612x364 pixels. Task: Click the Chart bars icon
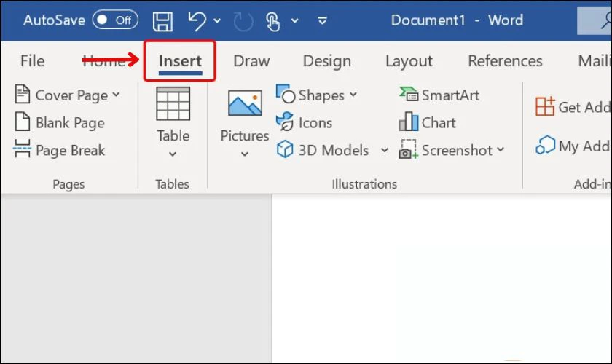[409, 122]
